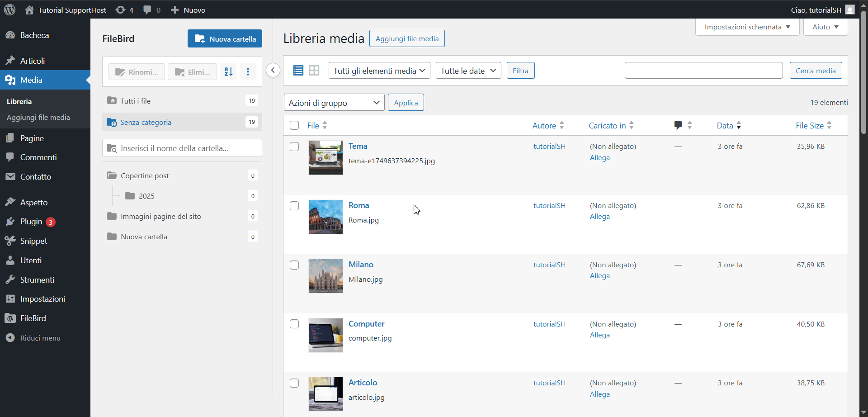Viewport: 868px width, 417px height.
Task: Switch to list view
Action: tap(298, 71)
